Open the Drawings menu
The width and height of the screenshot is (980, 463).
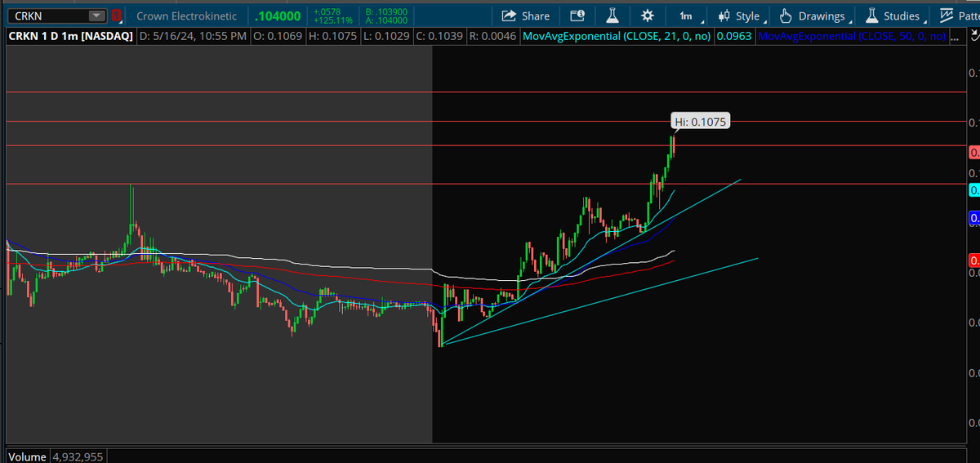click(x=816, y=16)
